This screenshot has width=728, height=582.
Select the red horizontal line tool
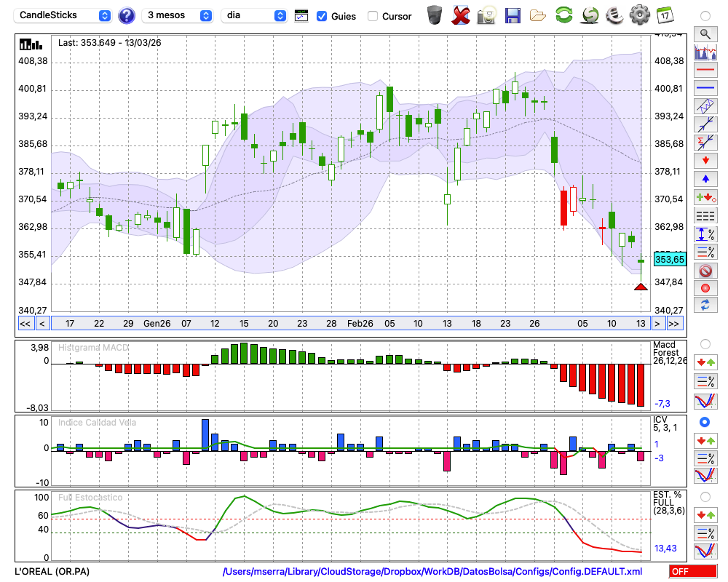705,70
